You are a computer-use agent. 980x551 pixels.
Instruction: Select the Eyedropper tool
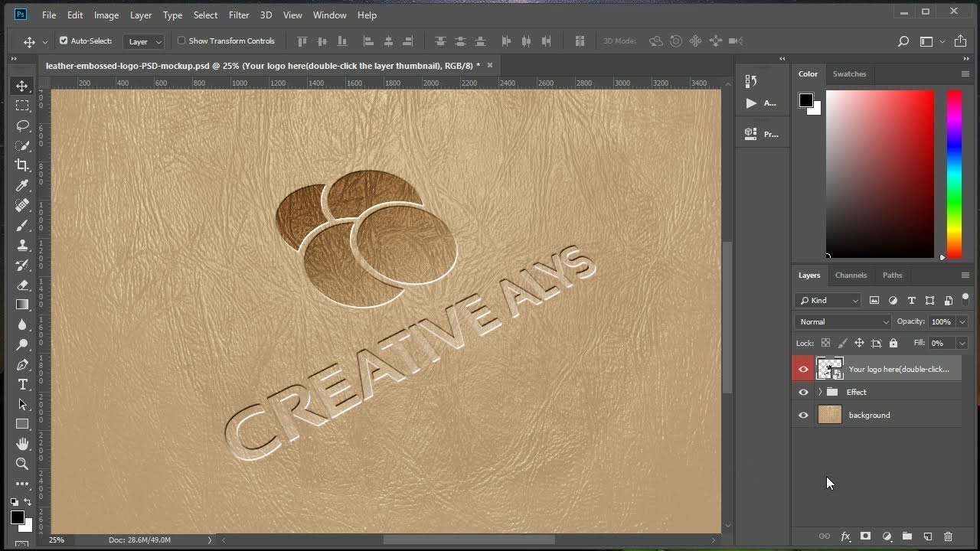[22, 185]
